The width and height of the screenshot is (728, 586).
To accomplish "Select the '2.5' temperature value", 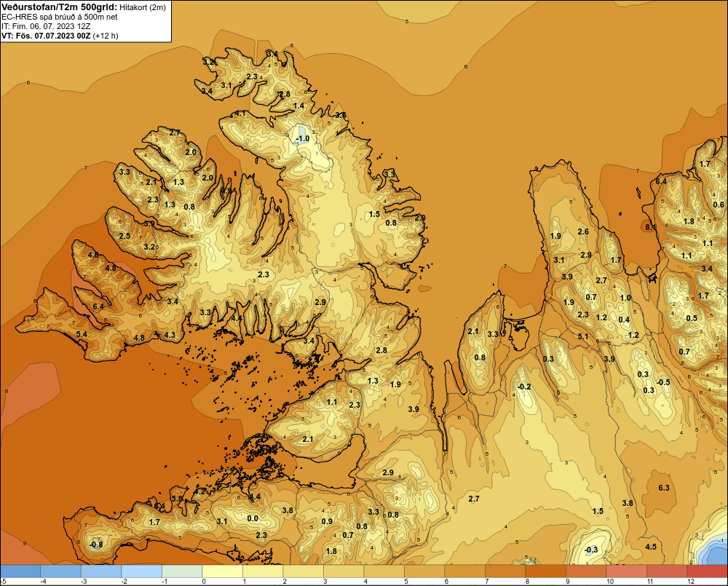I will point(124,236).
